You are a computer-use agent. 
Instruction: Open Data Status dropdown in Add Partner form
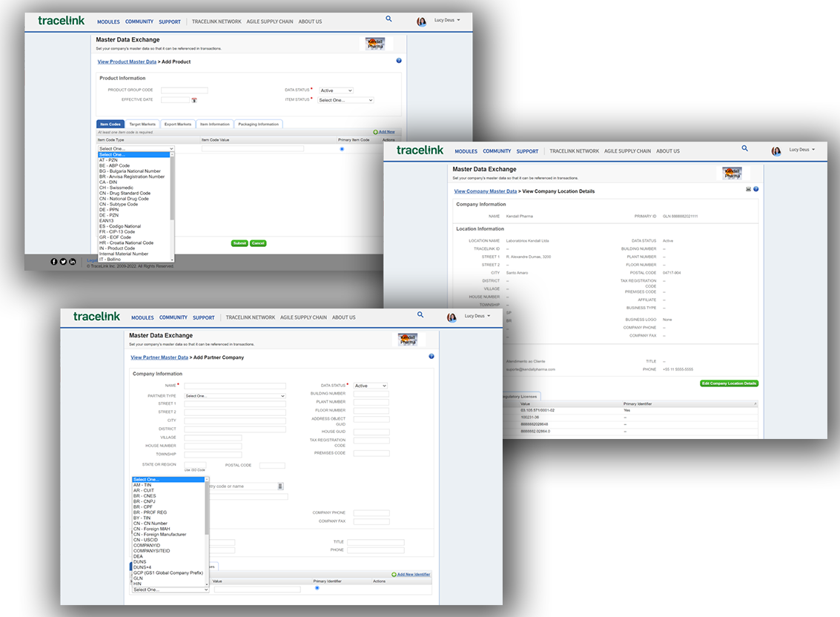370,386
